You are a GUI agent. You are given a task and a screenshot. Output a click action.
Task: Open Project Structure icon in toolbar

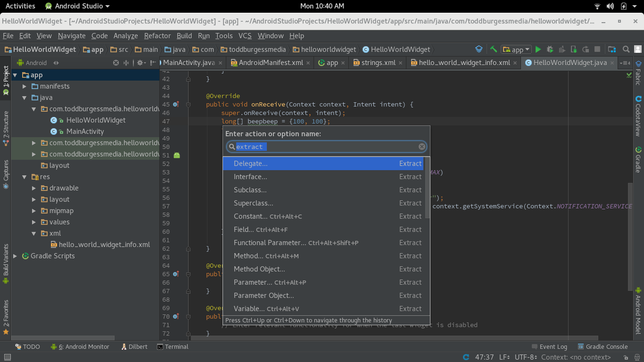tap(612, 49)
